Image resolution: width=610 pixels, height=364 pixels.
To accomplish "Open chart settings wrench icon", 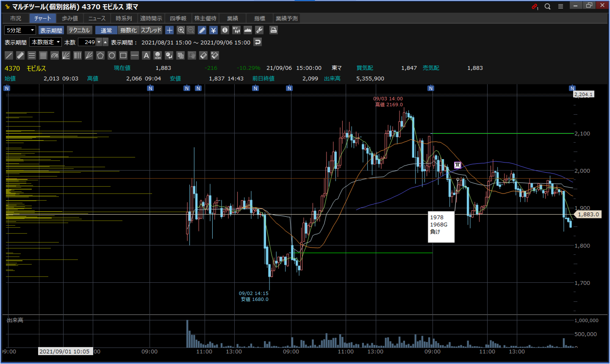I will (259, 30).
